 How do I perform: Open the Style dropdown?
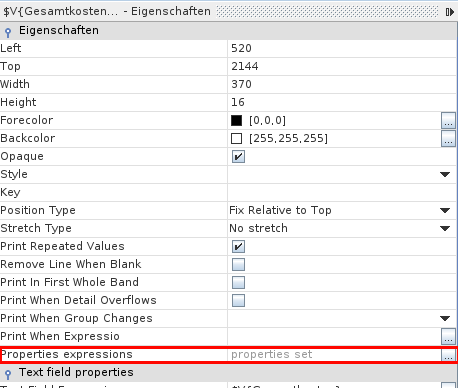pyautogui.click(x=445, y=174)
